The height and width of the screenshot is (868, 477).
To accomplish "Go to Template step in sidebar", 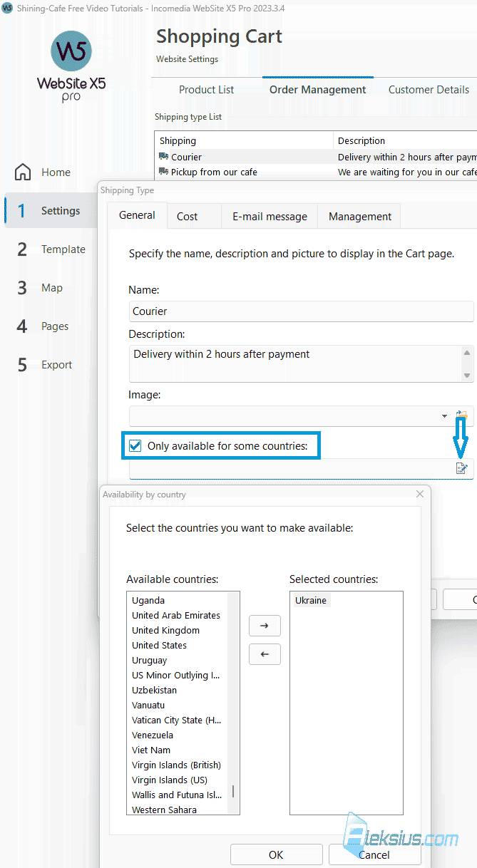I will pyautogui.click(x=50, y=249).
